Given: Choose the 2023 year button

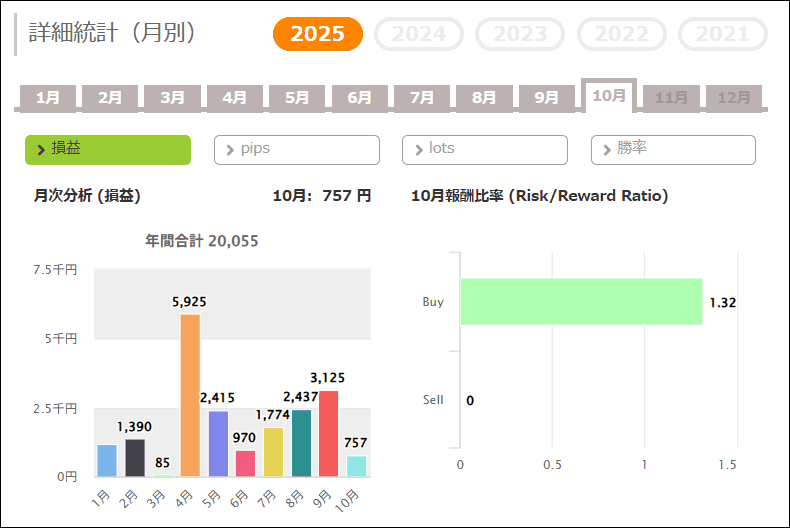Looking at the screenshot, I should tap(520, 34).
